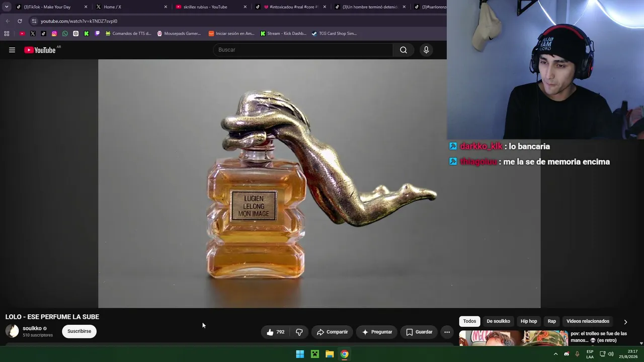Viewport: 644px width, 362px height.
Task: Open the Windows Start menu
Action: 300,354
